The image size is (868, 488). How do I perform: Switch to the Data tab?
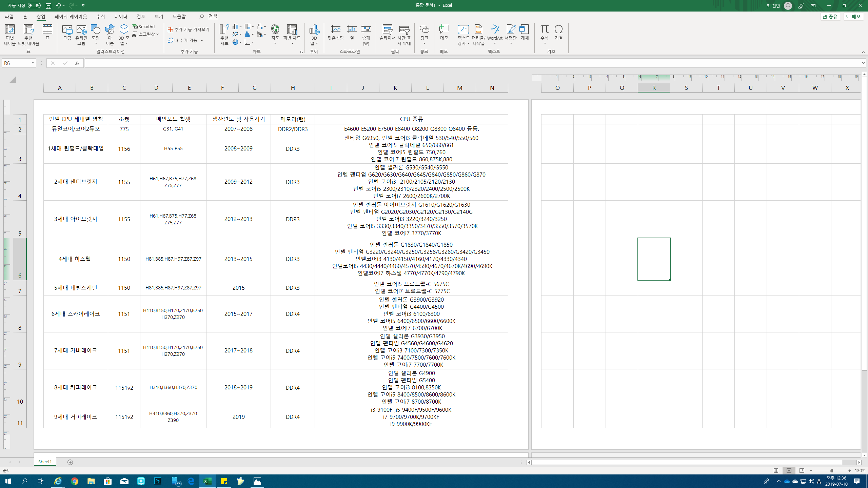[x=121, y=16]
